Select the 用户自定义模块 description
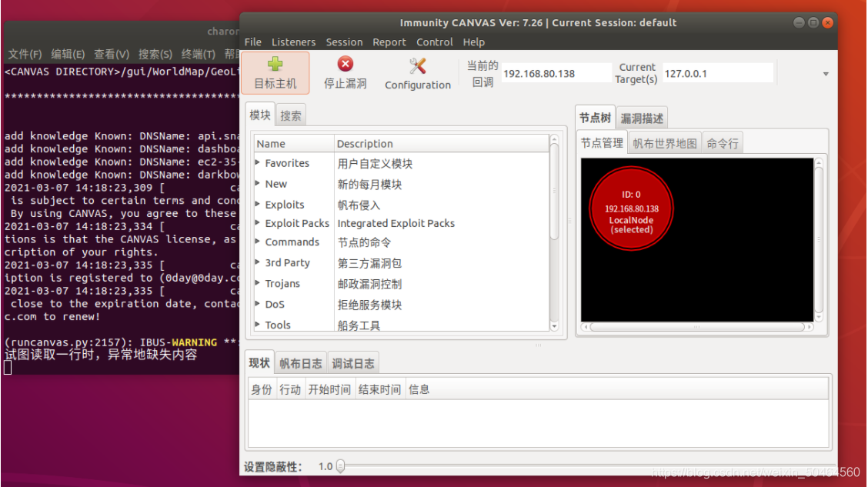 pyautogui.click(x=375, y=163)
